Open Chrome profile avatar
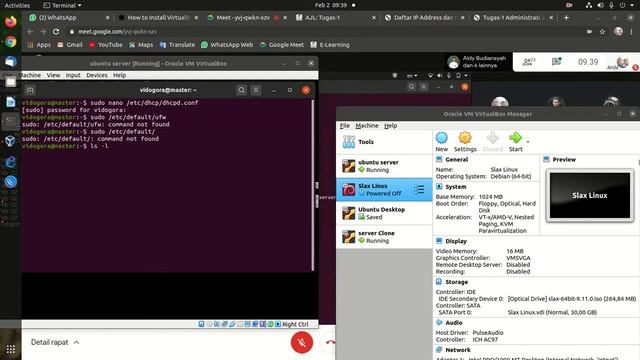The width and height of the screenshot is (640, 360). click(x=618, y=31)
